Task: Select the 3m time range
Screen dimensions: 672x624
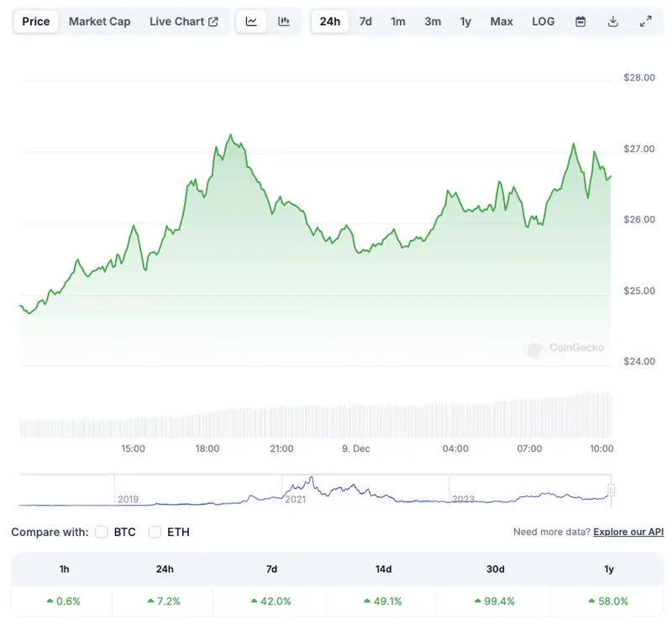Action: tap(433, 22)
